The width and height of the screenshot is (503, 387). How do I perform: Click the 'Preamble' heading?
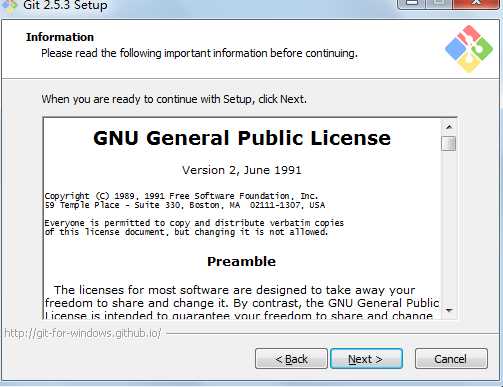coord(241,261)
